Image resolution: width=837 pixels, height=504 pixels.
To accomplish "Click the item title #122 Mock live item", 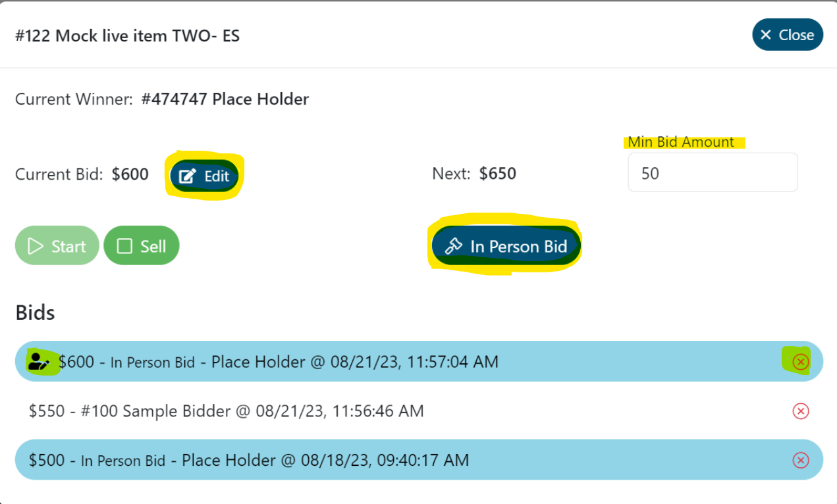I will pos(128,36).
